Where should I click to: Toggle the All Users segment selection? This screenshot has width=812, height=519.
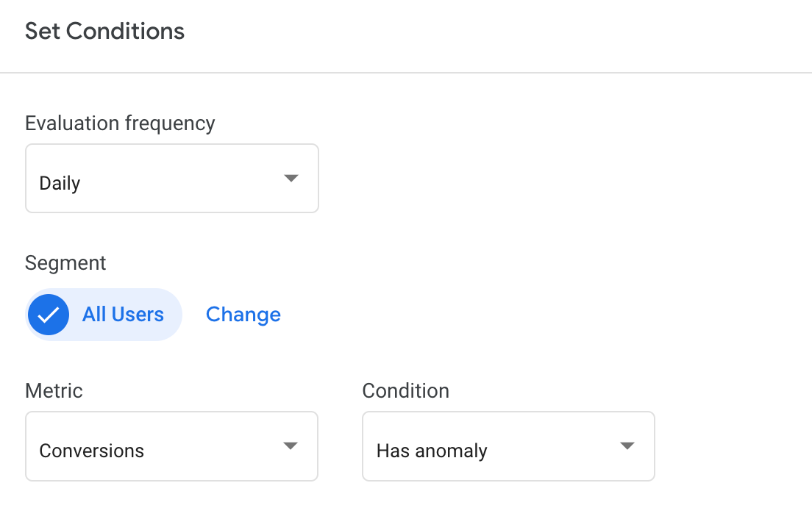103,314
